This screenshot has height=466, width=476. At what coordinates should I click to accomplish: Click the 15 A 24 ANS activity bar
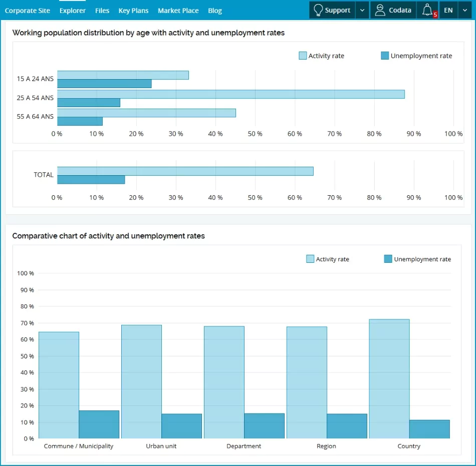(123, 75)
